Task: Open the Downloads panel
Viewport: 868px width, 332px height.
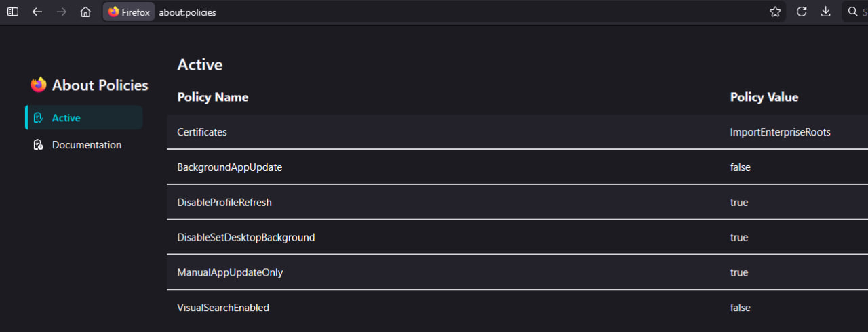Action: (825, 12)
